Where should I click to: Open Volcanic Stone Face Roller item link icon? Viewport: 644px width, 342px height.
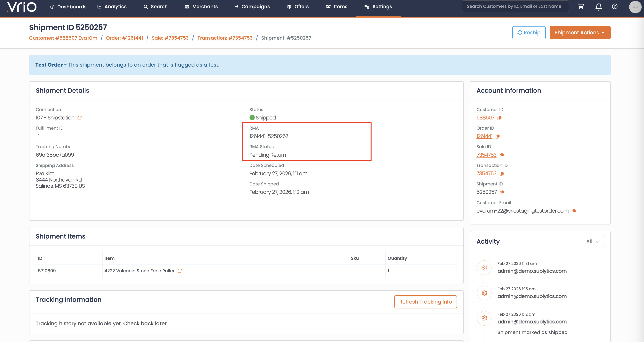[179, 271]
